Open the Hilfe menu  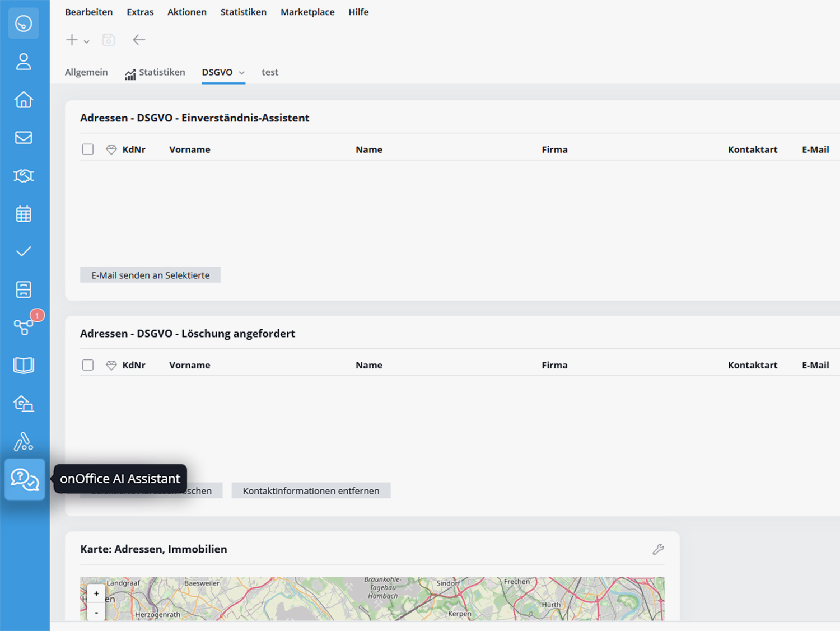(x=358, y=12)
